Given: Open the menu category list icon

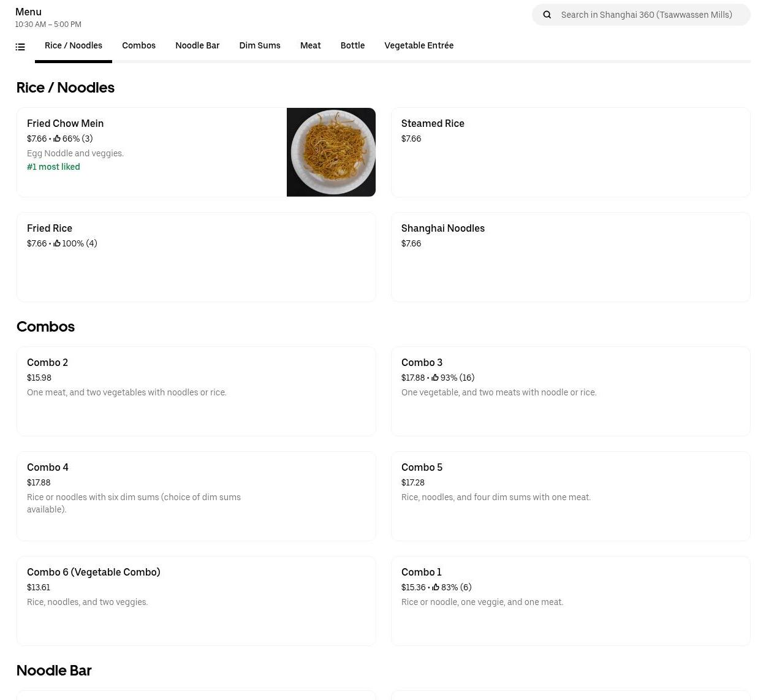Looking at the screenshot, I should [20, 47].
